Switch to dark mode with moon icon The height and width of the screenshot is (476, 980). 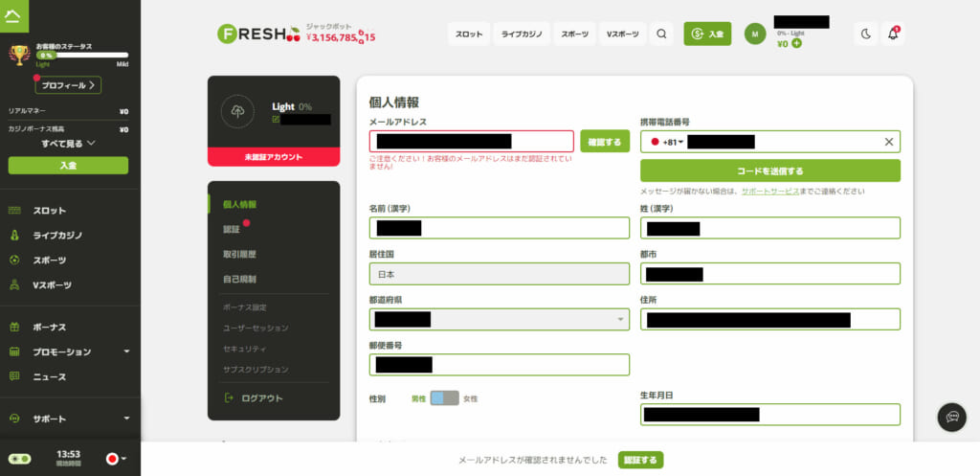(866, 34)
